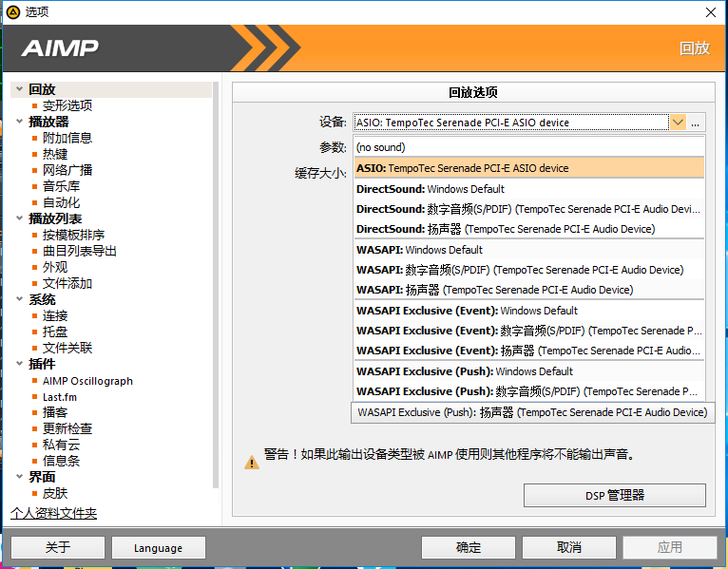Open the 个人资料文件夹 link
This screenshot has width=728, height=569.
pos(53,513)
